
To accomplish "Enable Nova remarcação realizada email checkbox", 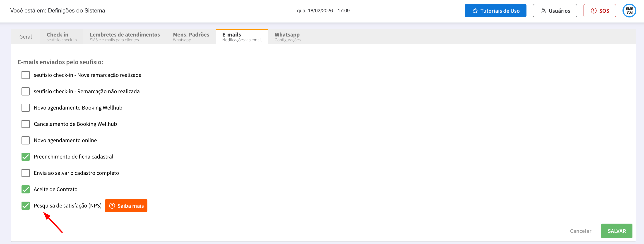I will [26, 75].
